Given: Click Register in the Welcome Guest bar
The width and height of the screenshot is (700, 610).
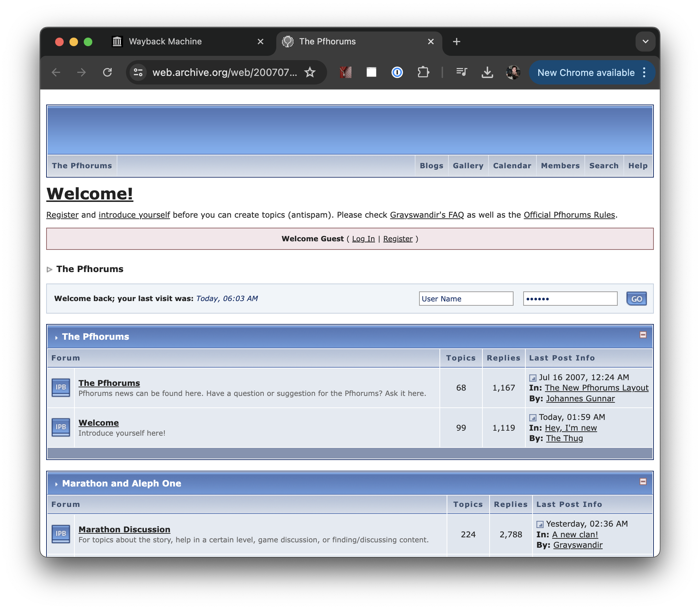Looking at the screenshot, I should click(398, 239).
